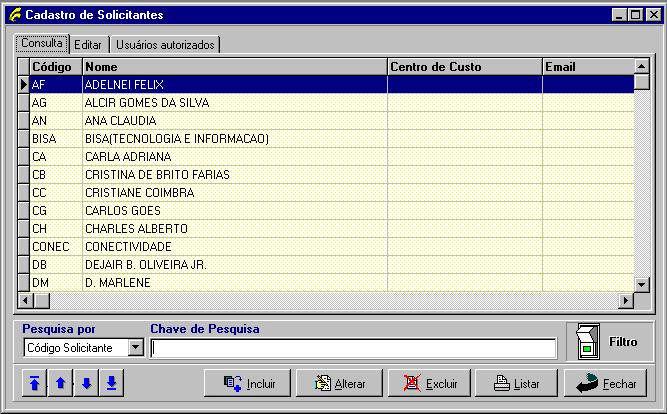The height and width of the screenshot is (414, 667).
Task: Click the code cell DB
Action: [x=56, y=265]
